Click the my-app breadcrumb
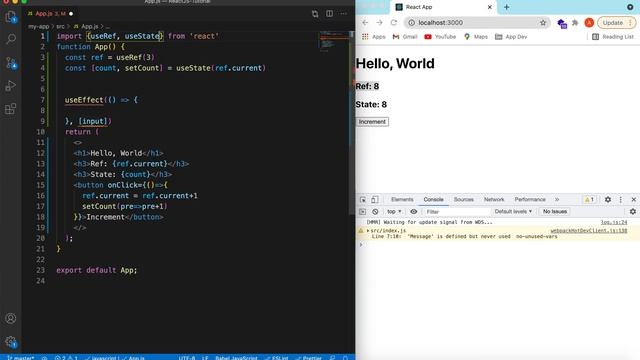The image size is (640, 360). (38, 27)
